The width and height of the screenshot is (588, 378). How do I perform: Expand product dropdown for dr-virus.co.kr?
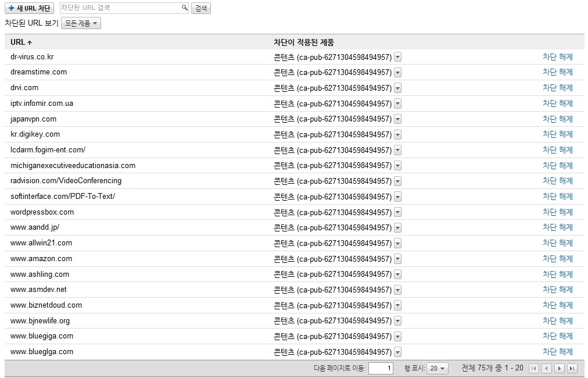coord(398,57)
